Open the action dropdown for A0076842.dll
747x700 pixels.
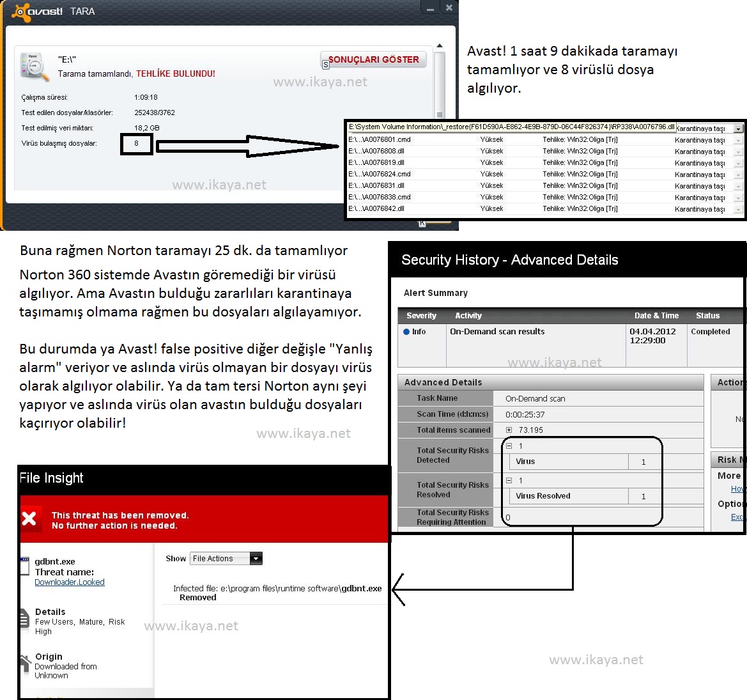[738, 208]
